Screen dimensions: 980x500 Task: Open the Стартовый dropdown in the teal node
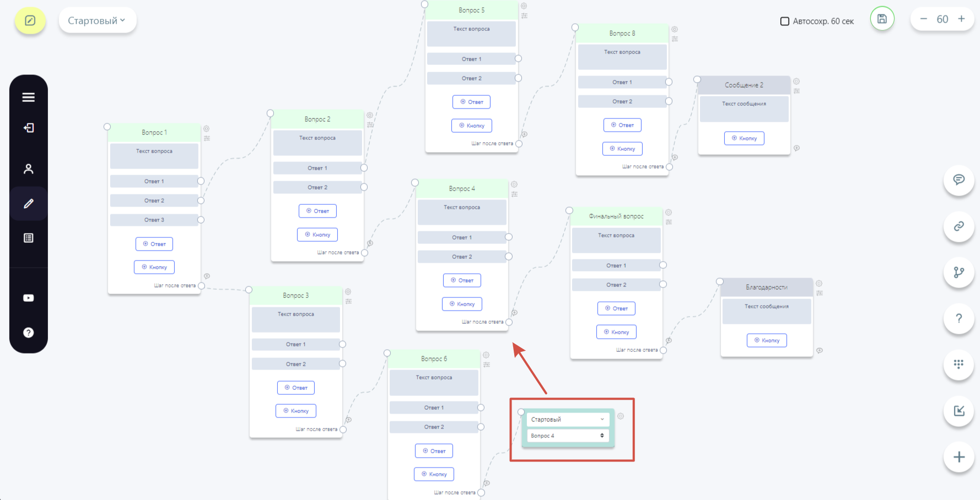coord(568,419)
